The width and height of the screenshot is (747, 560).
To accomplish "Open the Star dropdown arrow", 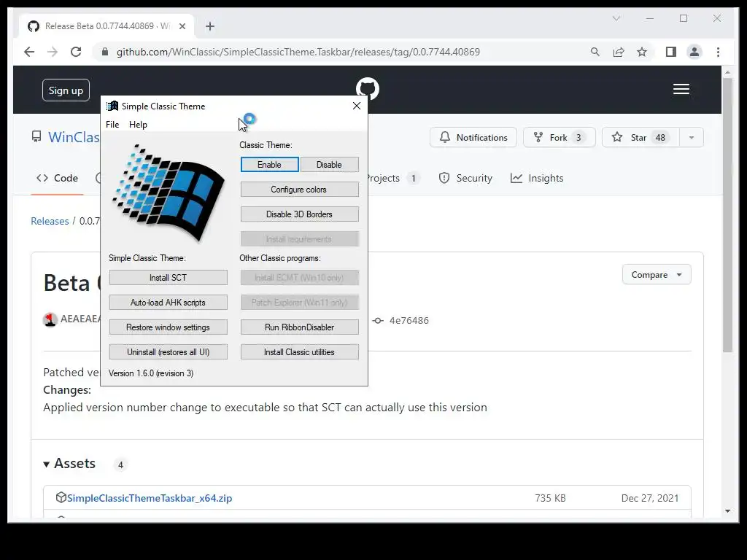I will coord(692,137).
